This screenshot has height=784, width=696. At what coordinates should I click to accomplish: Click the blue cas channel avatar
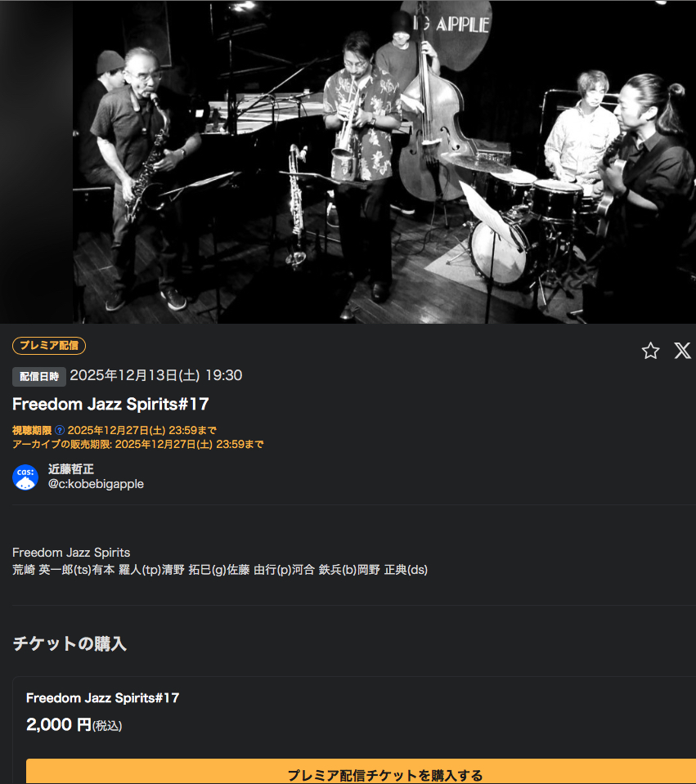pos(25,477)
